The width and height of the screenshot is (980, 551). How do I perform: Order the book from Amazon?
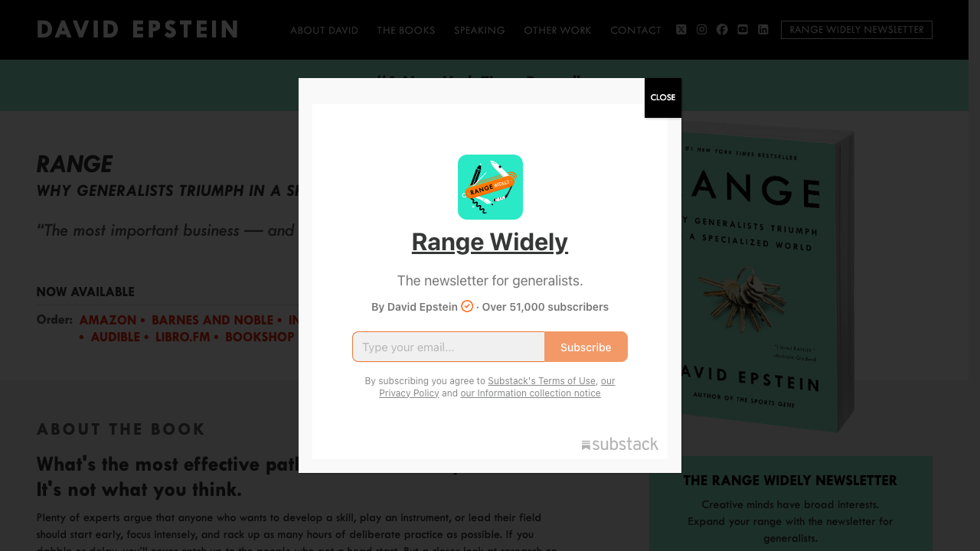[108, 320]
